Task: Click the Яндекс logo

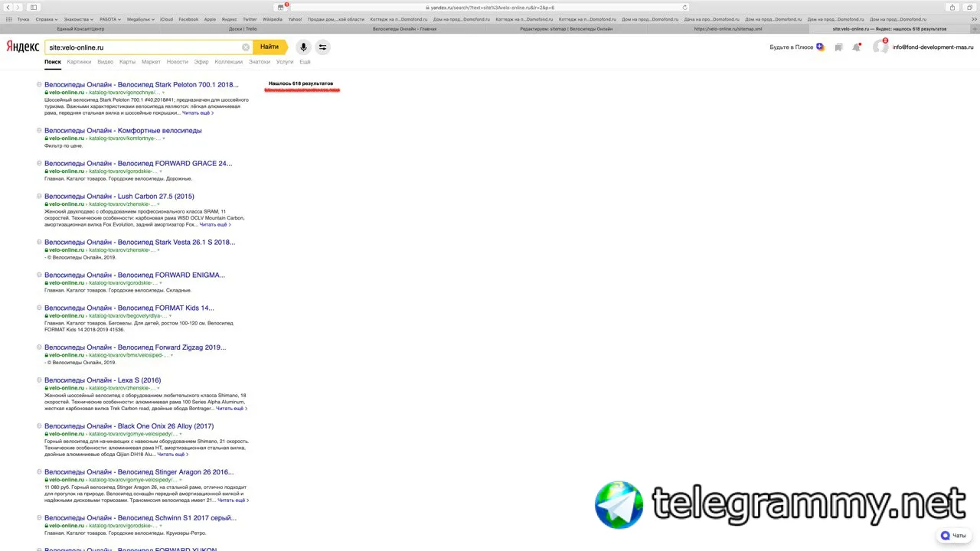Action: pos(23,47)
